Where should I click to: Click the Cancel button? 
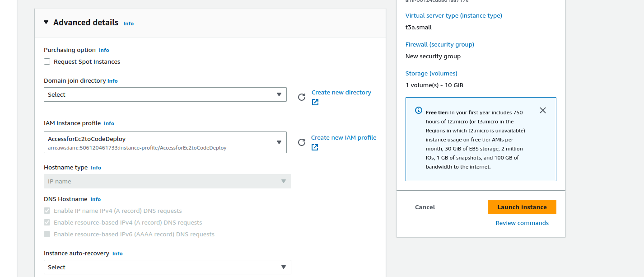click(425, 207)
